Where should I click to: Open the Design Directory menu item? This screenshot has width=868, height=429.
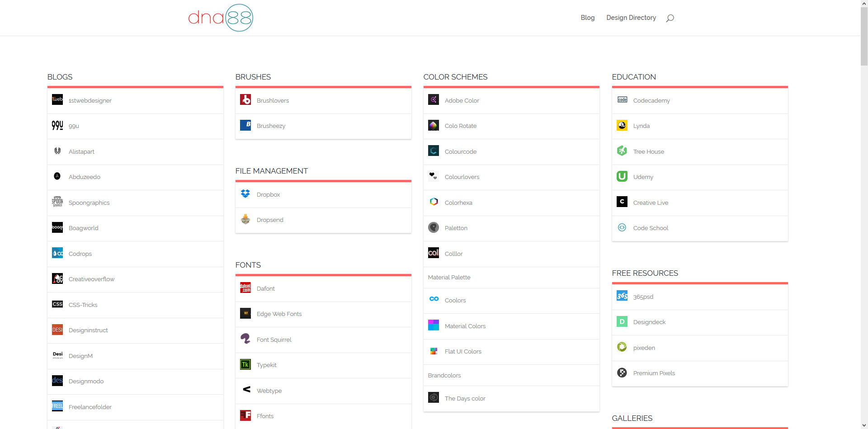[x=631, y=18]
